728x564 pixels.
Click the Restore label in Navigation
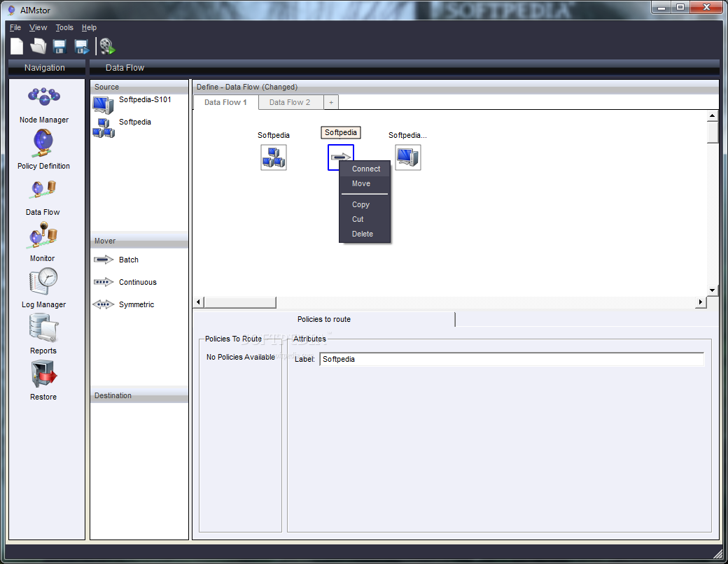pyautogui.click(x=43, y=397)
